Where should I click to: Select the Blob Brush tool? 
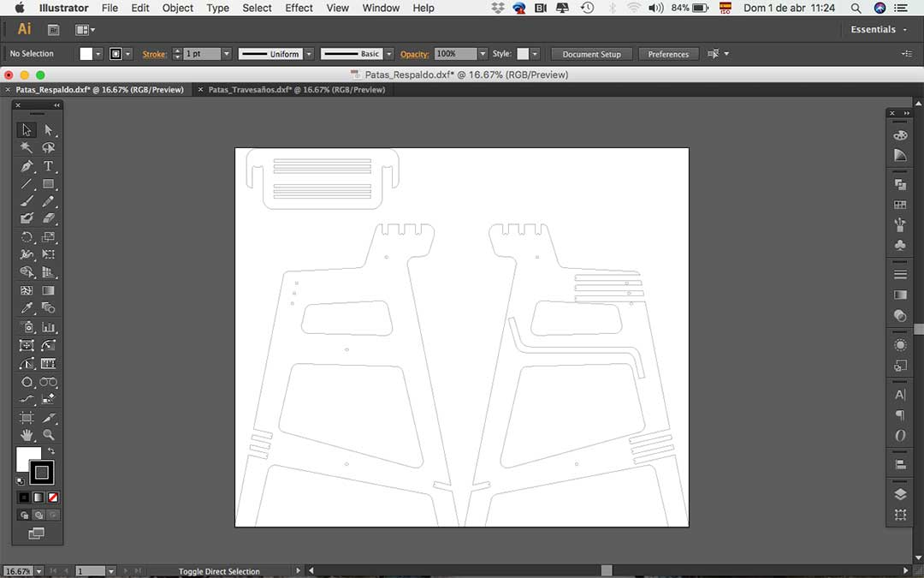(27, 219)
